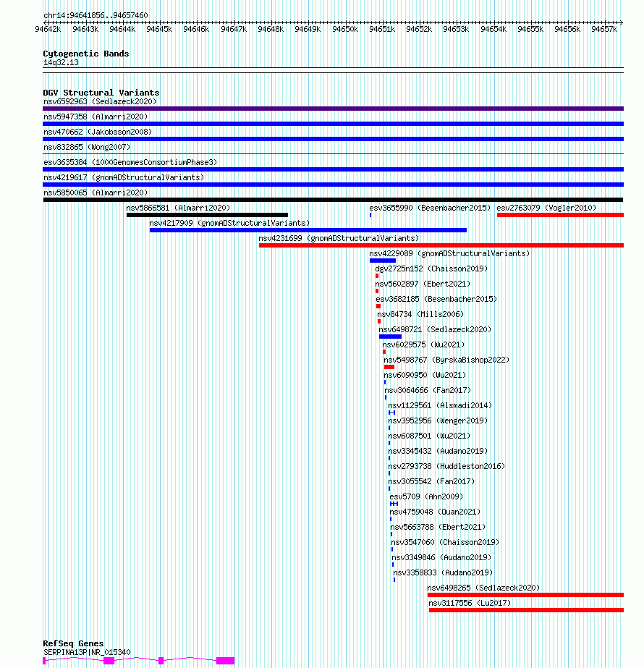
Task: Open nsv4229089 (gnomADStructuralVariants) label
Action: click(x=449, y=253)
